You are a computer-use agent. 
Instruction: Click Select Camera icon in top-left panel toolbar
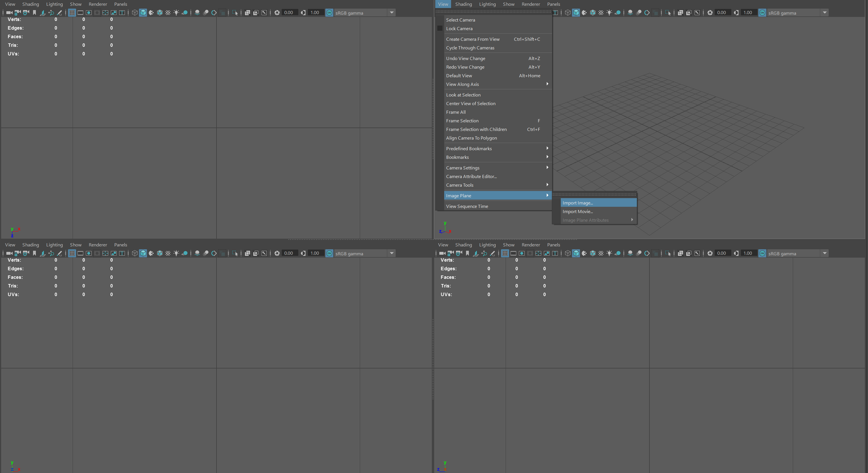(9, 12)
